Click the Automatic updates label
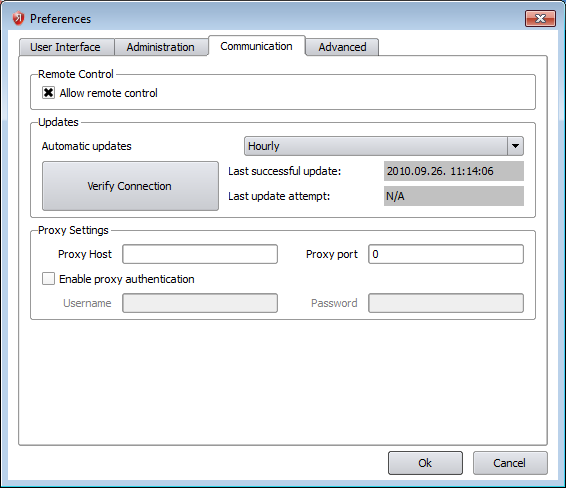This screenshot has width=566, height=488. coord(87,146)
